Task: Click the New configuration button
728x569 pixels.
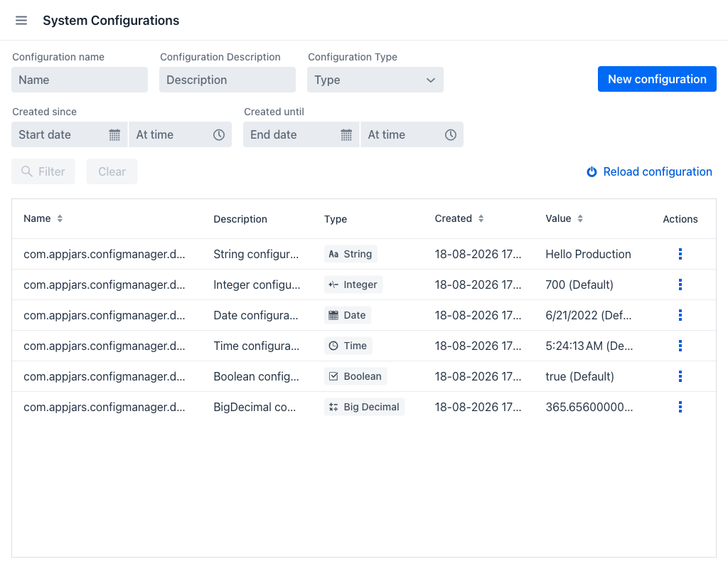Action: pos(657,80)
